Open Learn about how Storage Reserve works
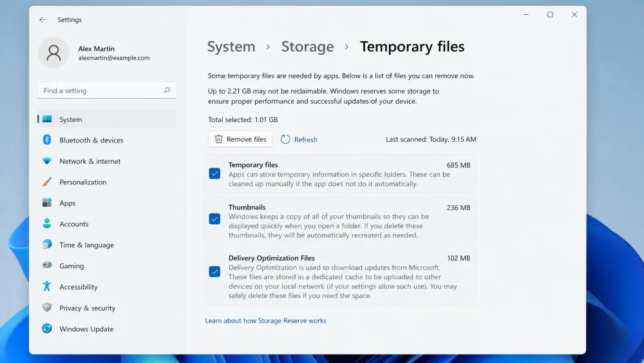Image resolution: width=644 pixels, height=363 pixels. (x=265, y=320)
